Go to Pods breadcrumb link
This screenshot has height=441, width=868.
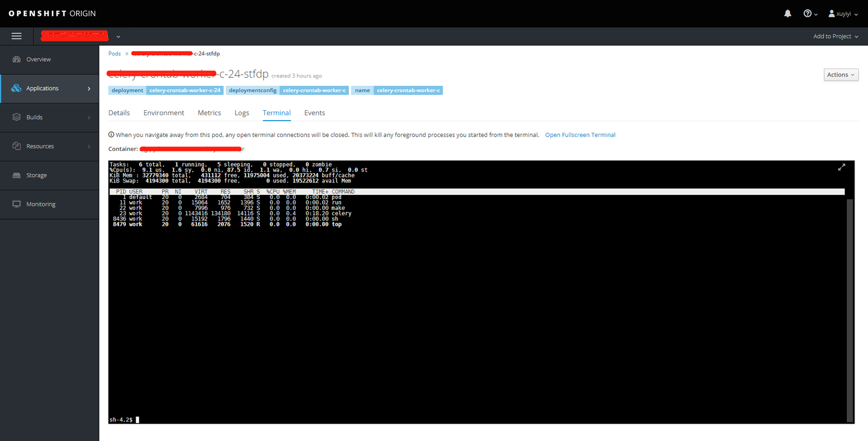pyautogui.click(x=114, y=54)
